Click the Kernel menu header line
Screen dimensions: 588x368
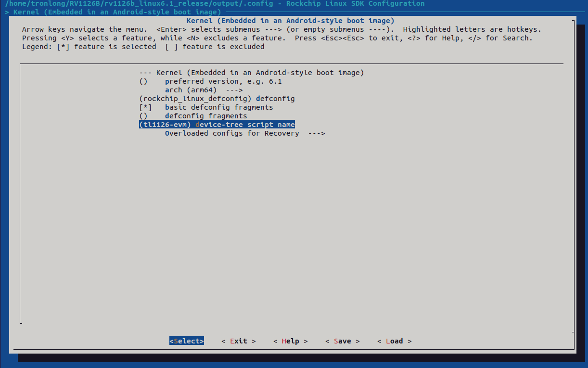pyautogui.click(x=252, y=73)
